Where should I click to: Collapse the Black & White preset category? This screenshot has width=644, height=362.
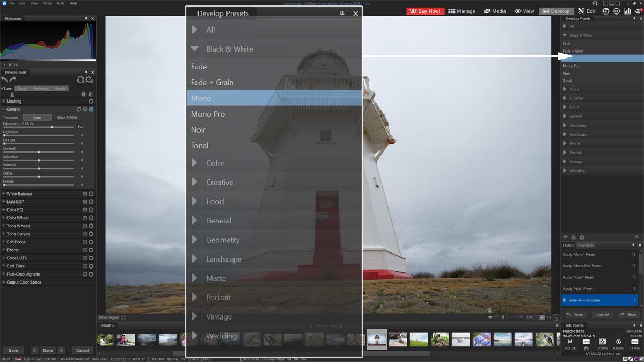click(194, 49)
